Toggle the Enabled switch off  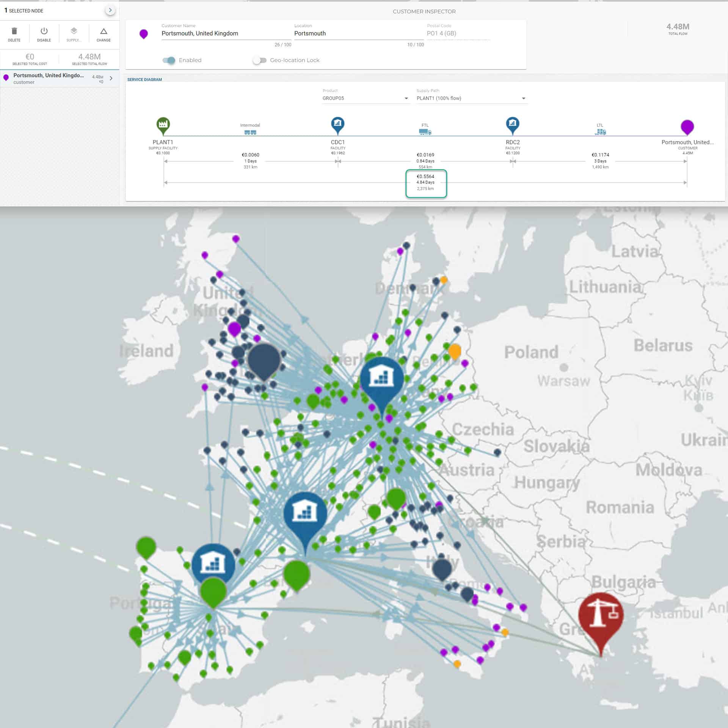tap(169, 60)
